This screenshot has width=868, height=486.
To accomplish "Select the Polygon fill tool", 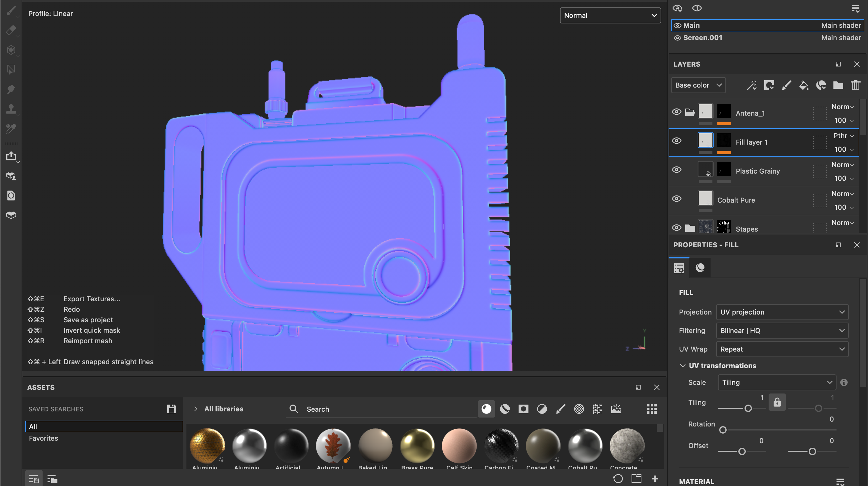I will point(11,70).
